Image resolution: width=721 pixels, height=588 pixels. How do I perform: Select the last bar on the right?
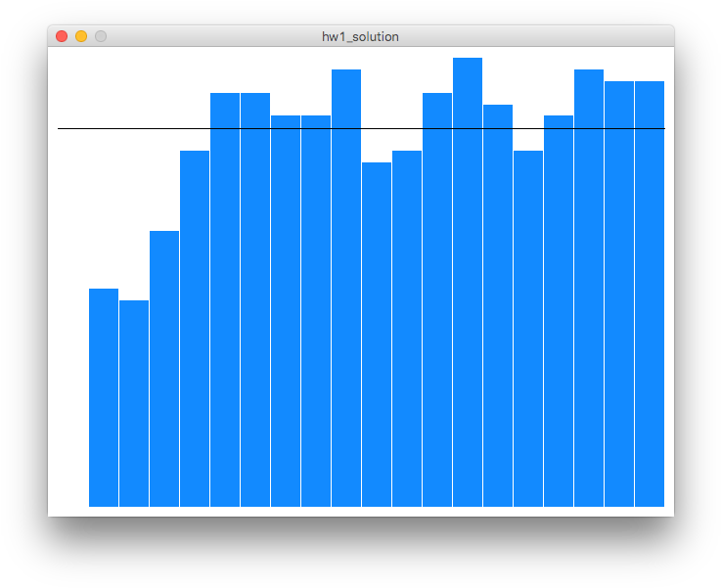650,294
